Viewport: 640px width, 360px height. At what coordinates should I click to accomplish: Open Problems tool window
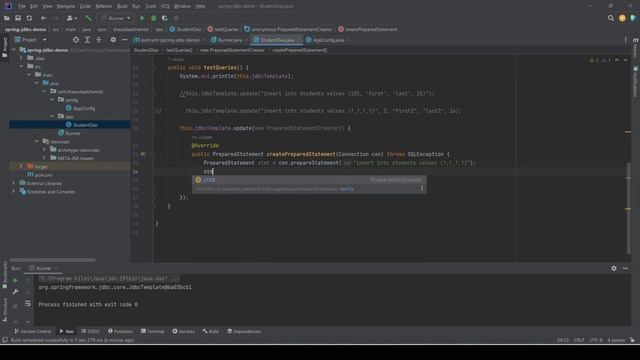120,331
